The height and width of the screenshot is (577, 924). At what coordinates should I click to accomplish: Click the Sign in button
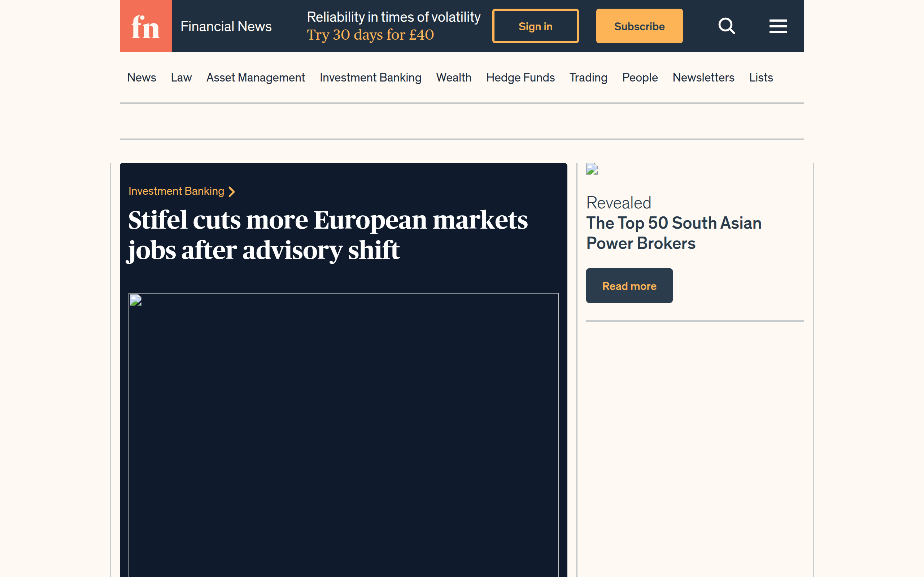pos(535,26)
